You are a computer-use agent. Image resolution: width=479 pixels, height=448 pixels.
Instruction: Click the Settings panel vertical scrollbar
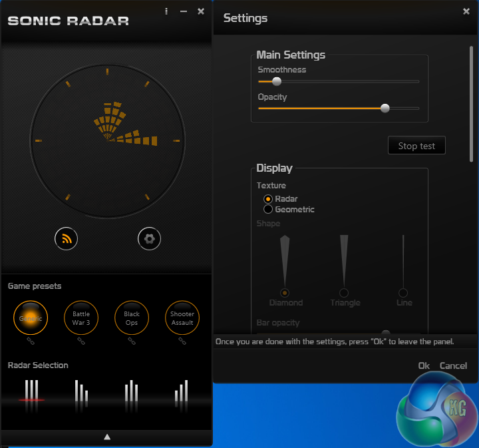[472, 104]
